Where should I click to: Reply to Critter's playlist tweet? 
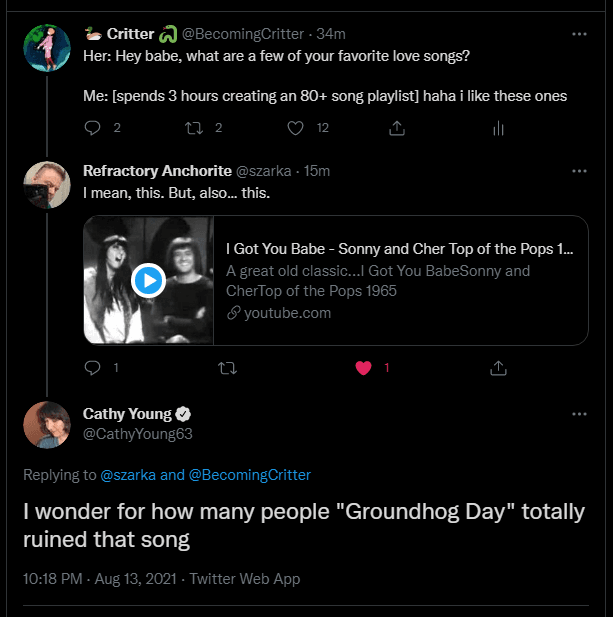(93, 128)
